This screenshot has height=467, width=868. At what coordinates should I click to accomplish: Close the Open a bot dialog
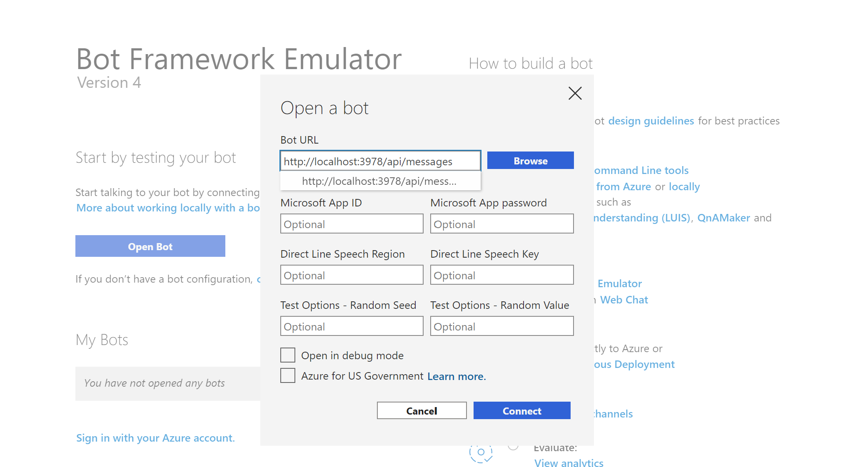[x=575, y=93]
